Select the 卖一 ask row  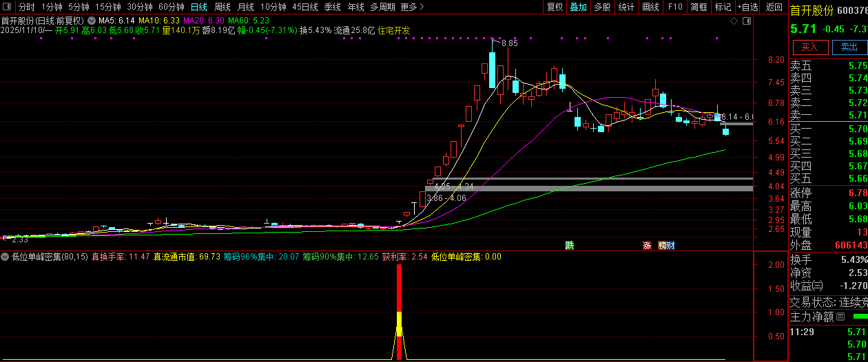pos(828,115)
